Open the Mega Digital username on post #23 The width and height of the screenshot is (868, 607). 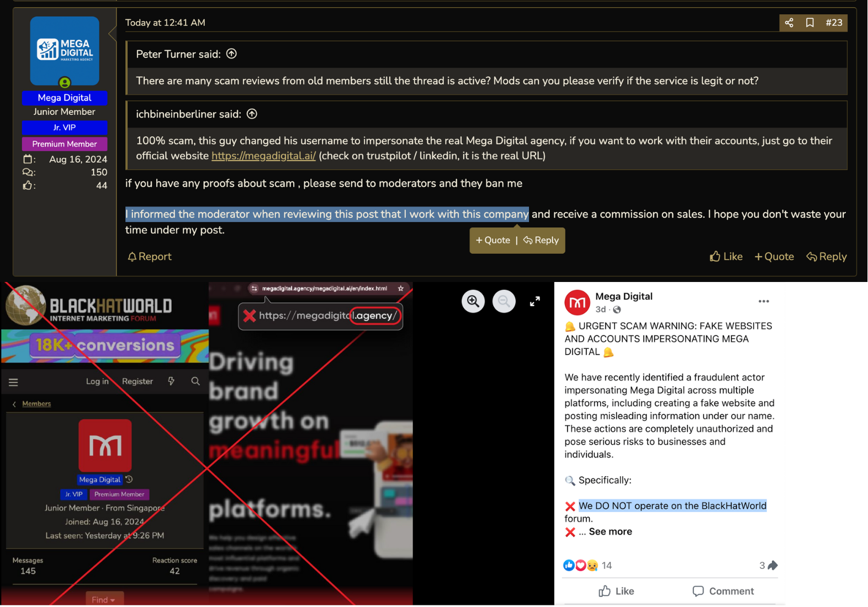click(x=65, y=98)
